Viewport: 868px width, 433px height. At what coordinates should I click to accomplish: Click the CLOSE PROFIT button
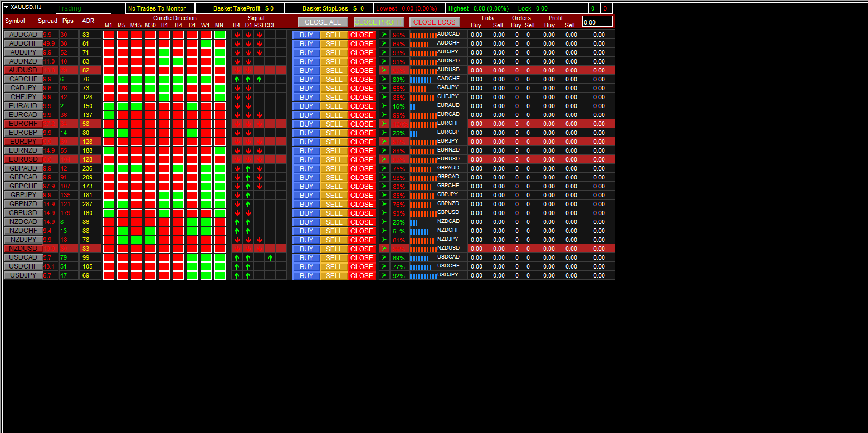point(379,22)
